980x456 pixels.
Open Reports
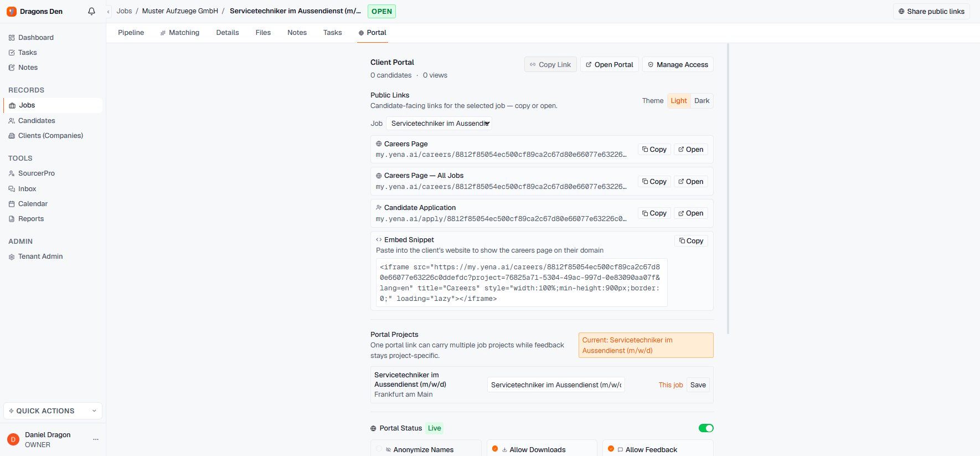click(31, 219)
